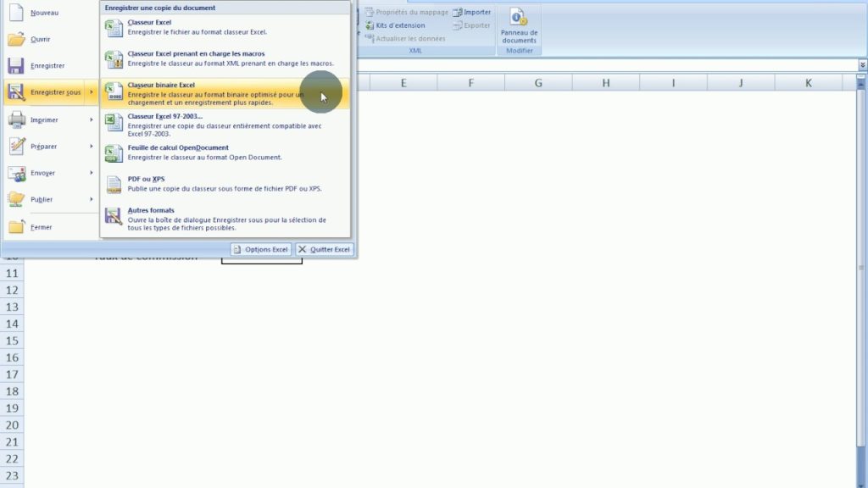868x488 pixels.
Task: Click the Envoyer icon
Action: coord(16,173)
